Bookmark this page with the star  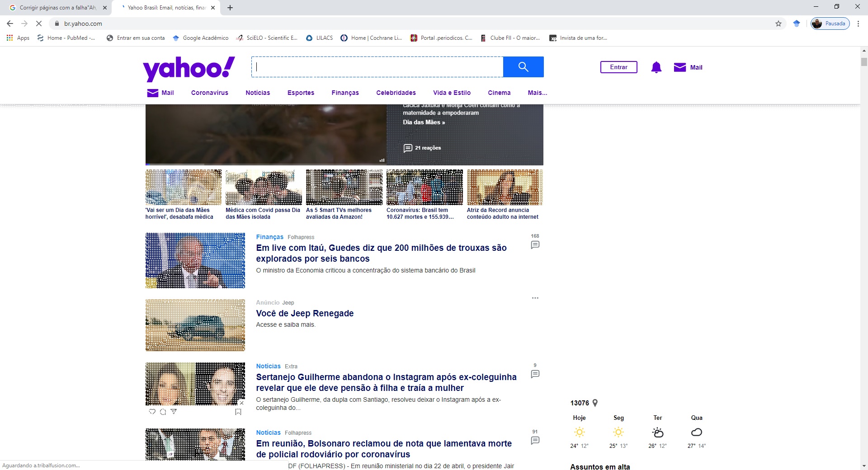point(778,23)
